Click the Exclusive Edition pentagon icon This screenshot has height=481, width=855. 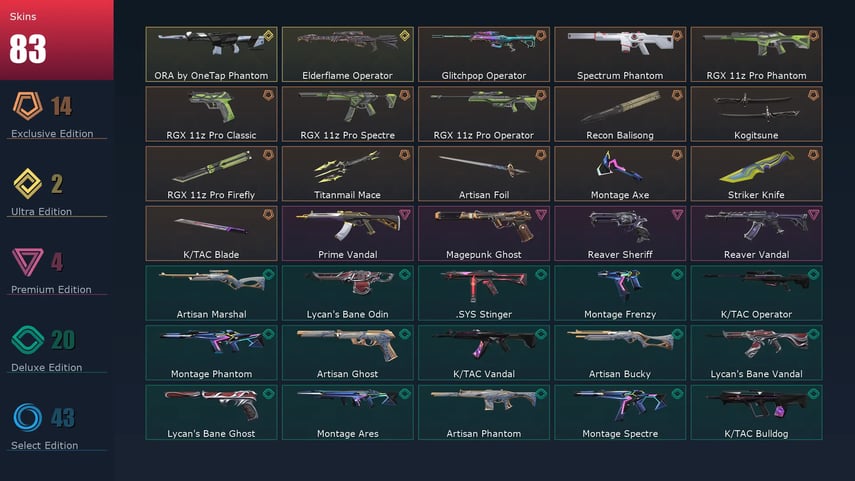point(28,105)
